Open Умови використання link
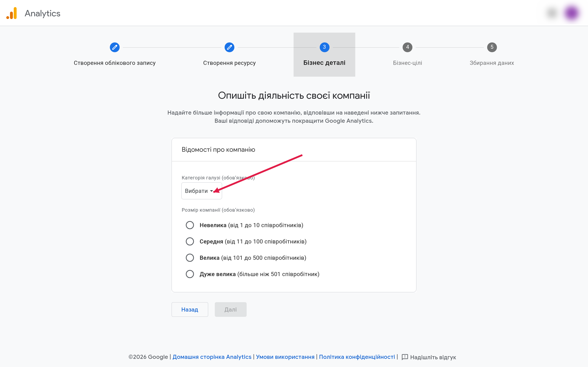Viewport: 588px width, 367px height. point(285,357)
